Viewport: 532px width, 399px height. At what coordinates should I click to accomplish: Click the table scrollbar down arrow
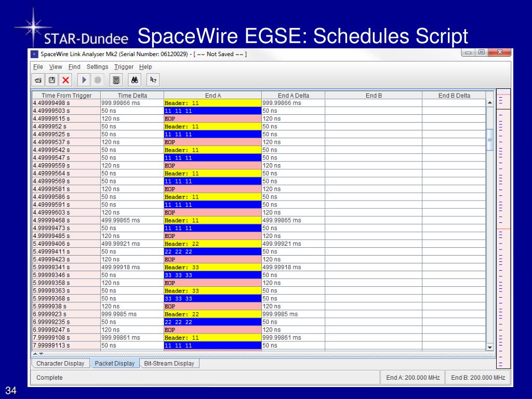click(489, 347)
